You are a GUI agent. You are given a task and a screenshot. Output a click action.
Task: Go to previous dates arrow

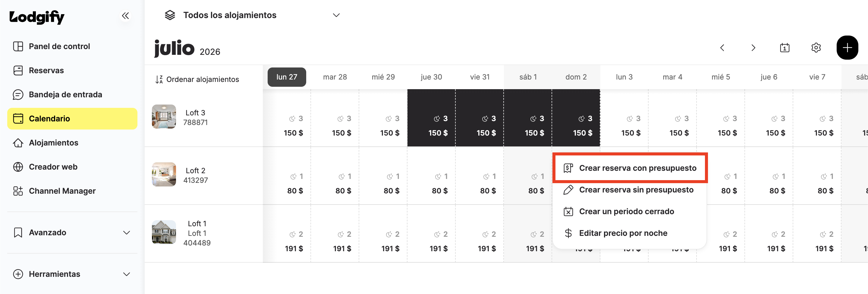click(722, 48)
